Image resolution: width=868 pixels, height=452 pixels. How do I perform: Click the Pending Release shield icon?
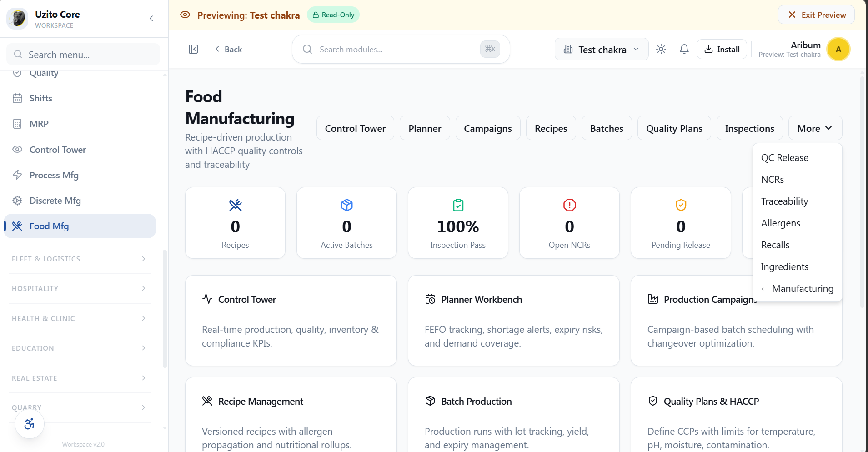[x=681, y=205]
